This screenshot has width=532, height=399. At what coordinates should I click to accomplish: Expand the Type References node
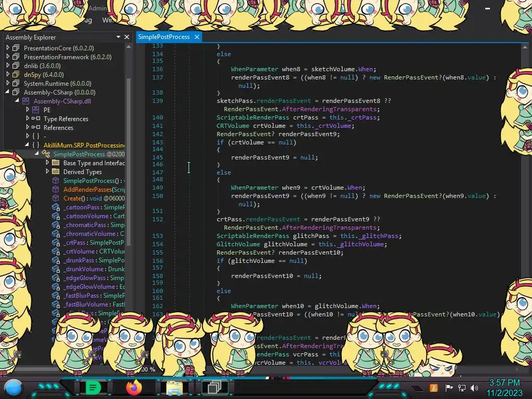[x=28, y=118]
